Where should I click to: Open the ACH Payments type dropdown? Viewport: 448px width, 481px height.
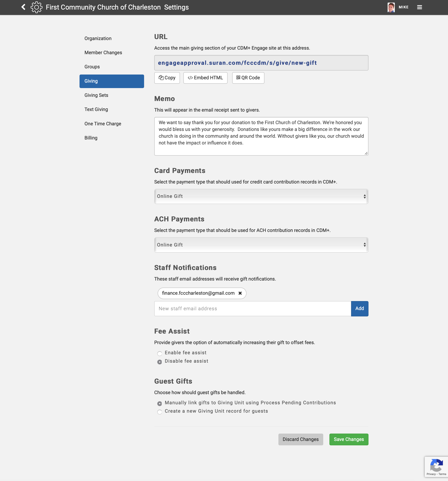coord(261,245)
